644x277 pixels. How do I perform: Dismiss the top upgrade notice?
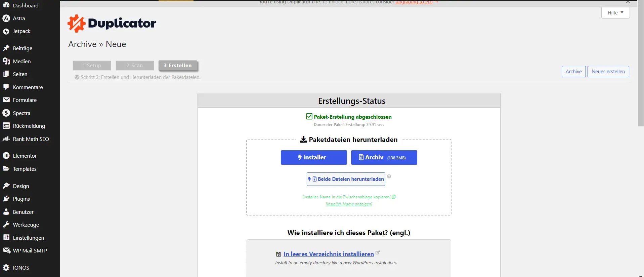click(628, 2)
